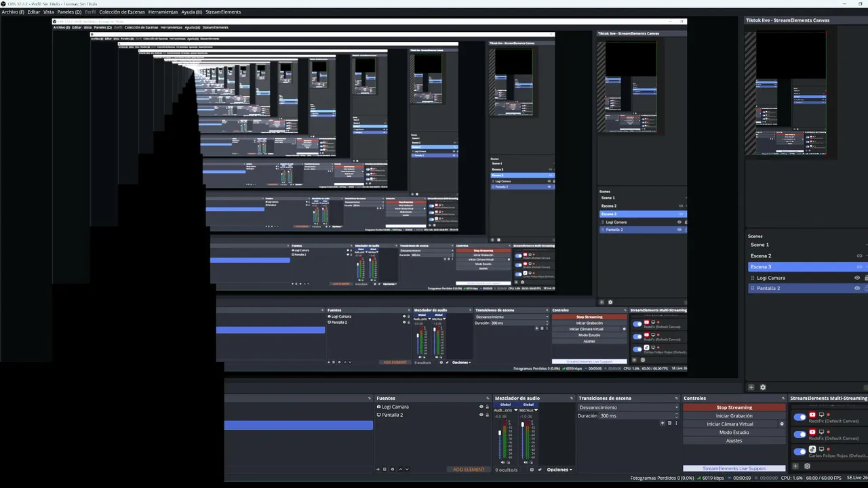This screenshot has height=488, width=868.
Task: Add a new source in the Fuentes dock
Action: pos(378,469)
